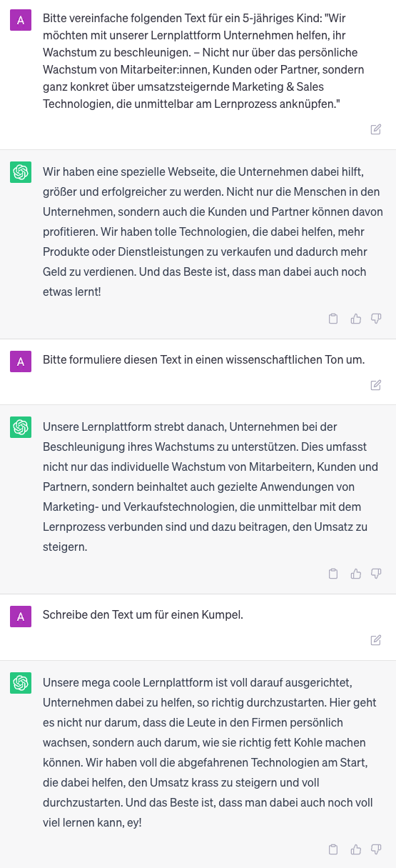
Task: Copy the reply starting 'Unsere Lernplattform strebt danach'
Action: click(x=333, y=574)
